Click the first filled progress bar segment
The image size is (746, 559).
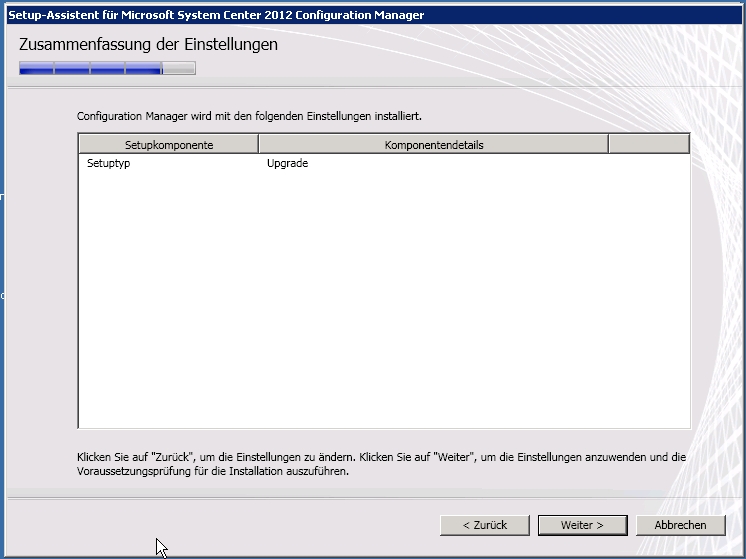[x=36, y=69]
